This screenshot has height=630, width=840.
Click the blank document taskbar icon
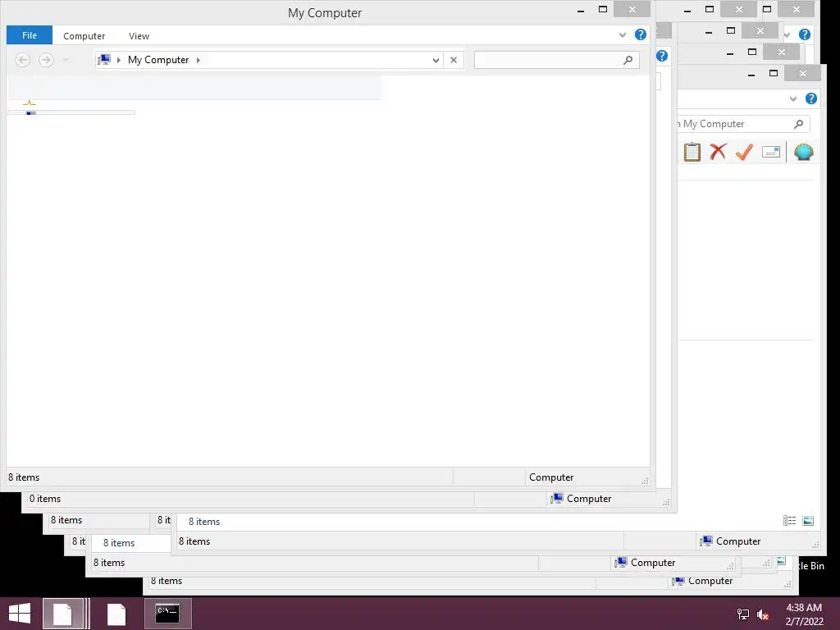coord(116,614)
